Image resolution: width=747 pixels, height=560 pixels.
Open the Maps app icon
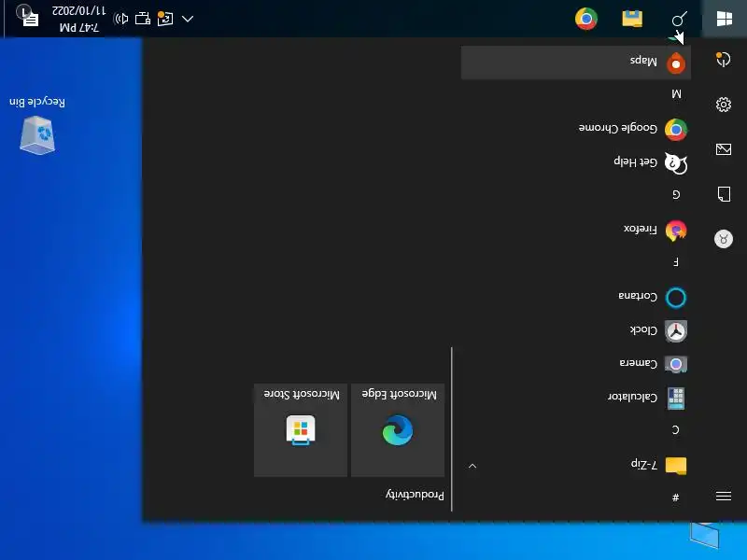click(x=675, y=63)
